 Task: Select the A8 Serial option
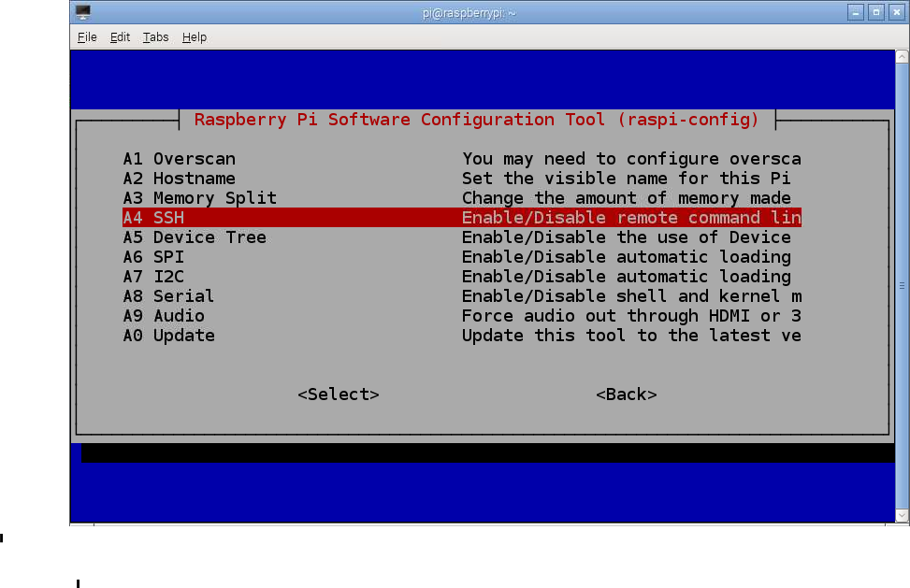pyautogui.click(x=462, y=296)
